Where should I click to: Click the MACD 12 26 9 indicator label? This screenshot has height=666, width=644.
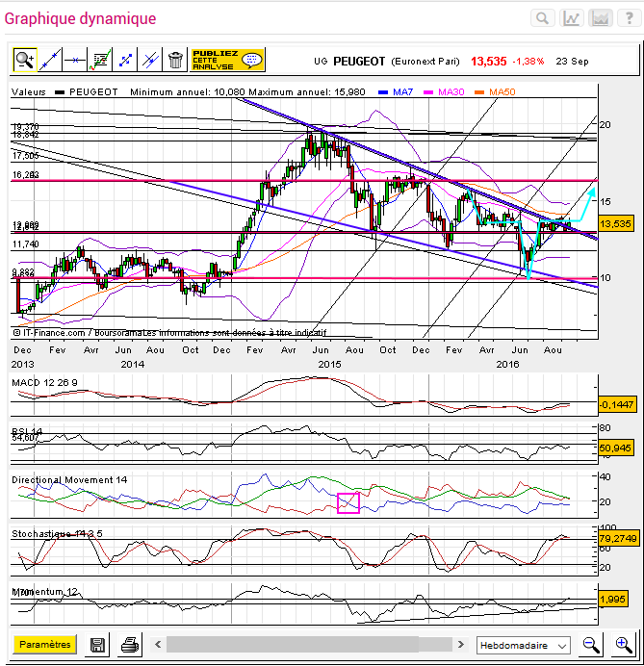[x=44, y=383]
